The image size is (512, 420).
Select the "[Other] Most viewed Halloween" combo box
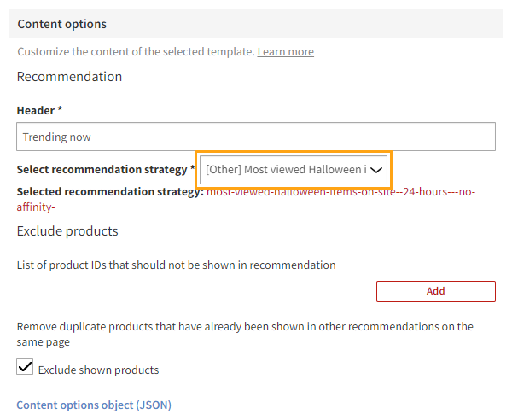[285, 170]
